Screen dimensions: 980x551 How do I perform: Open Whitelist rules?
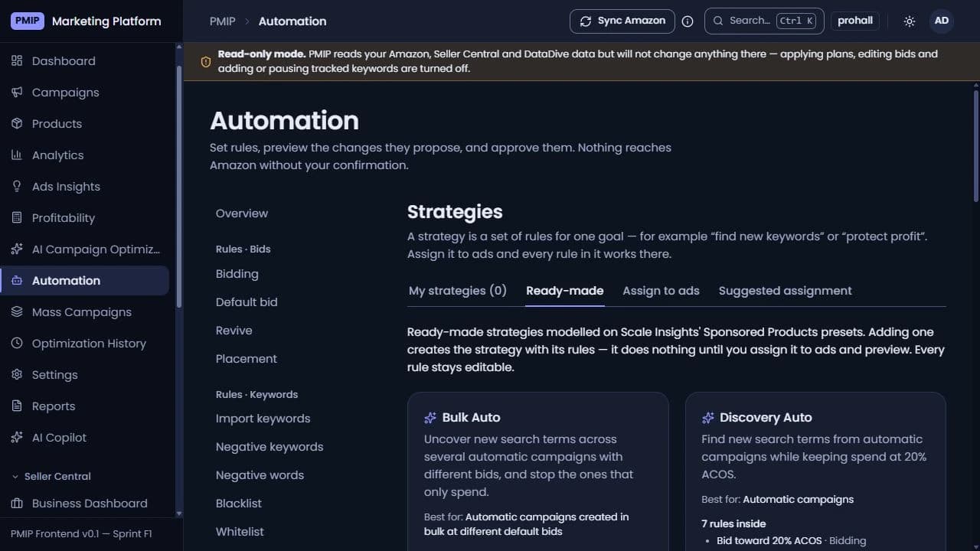pos(240,532)
